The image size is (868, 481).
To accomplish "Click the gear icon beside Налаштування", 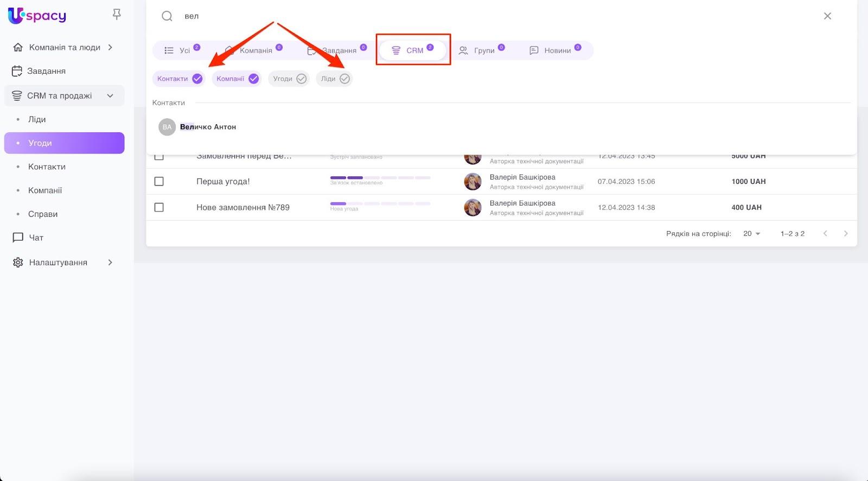I will [18, 262].
